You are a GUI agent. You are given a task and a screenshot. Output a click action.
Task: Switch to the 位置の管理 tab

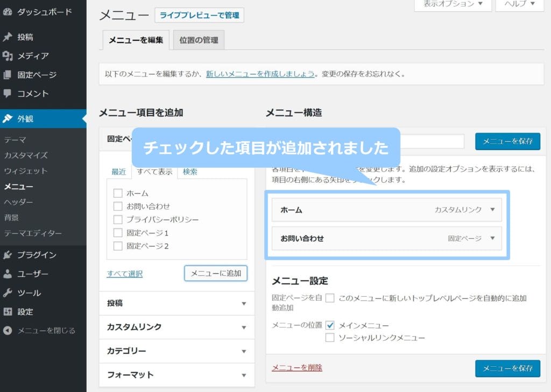(x=199, y=40)
